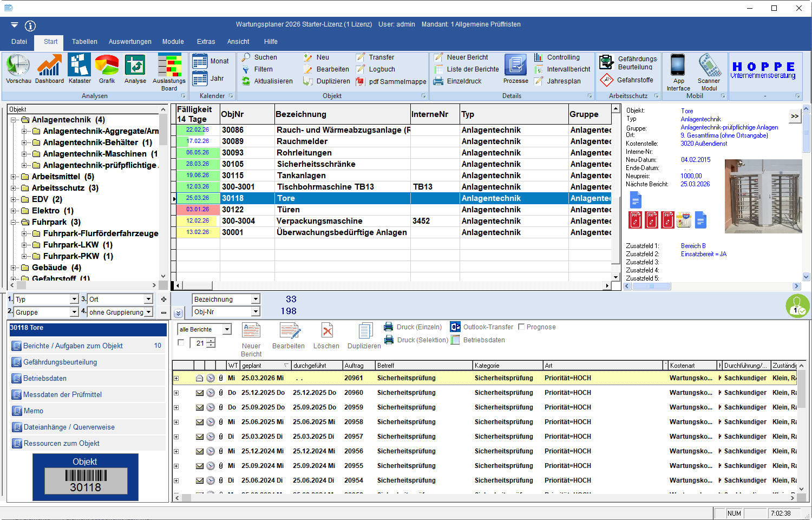Expand the Arbeitsmittel tree node
812x520 pixels.
[x=14, y=177]
